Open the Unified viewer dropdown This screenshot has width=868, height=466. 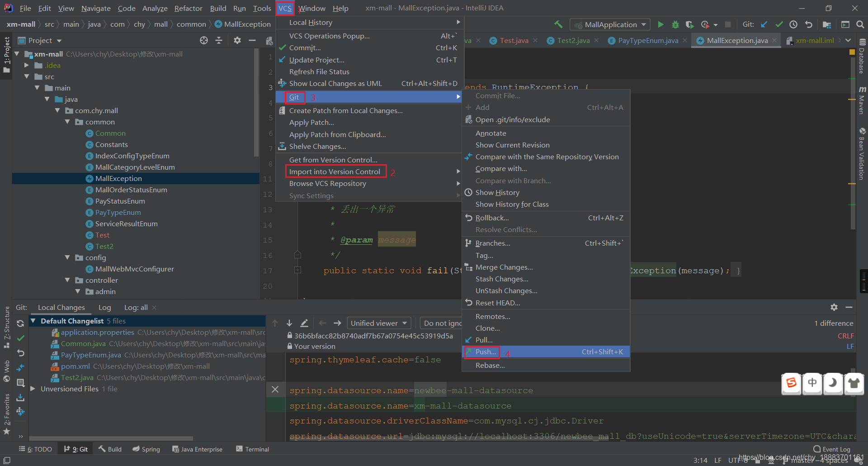(379, 323)
